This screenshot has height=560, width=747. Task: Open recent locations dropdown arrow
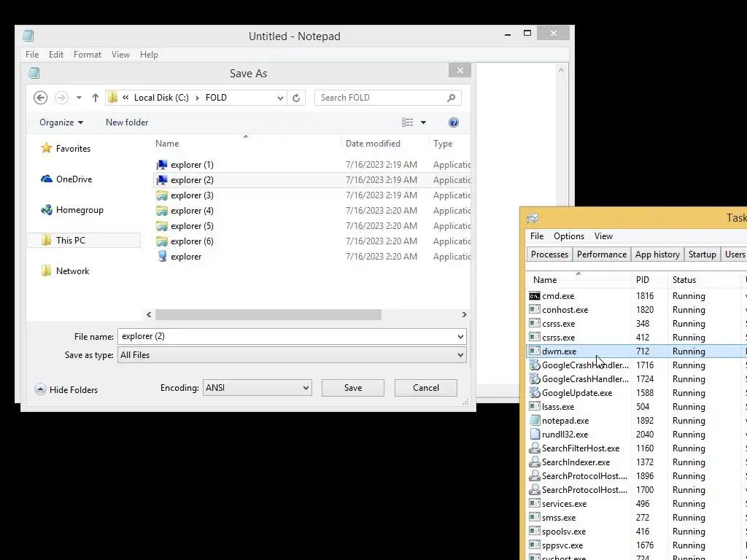[x=79, y=98]
